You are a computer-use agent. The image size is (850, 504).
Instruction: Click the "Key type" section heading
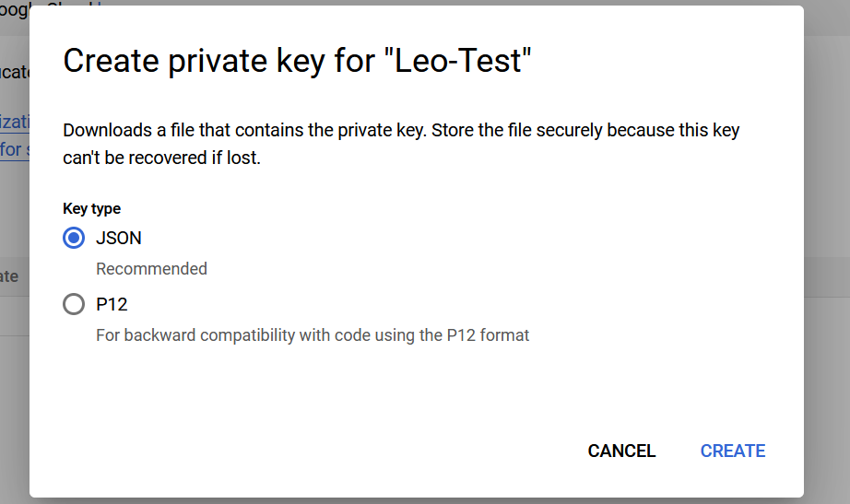pyautogui.click(x=91, y=208)
